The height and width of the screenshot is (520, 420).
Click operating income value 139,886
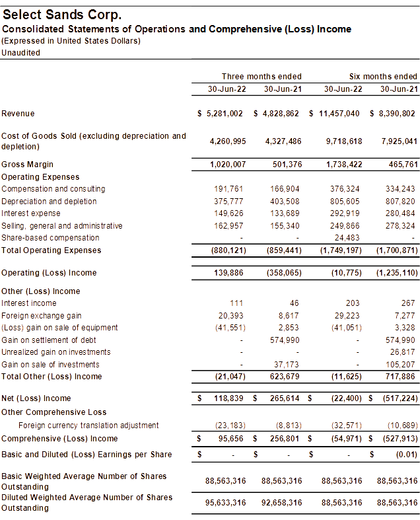(x=228, y=273)
